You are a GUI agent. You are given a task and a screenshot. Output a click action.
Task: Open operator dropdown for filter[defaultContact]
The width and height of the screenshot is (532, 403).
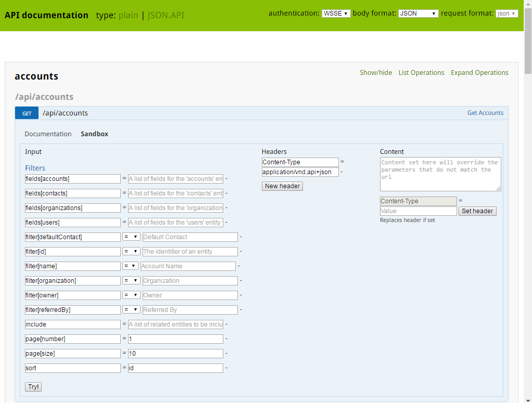131,237
